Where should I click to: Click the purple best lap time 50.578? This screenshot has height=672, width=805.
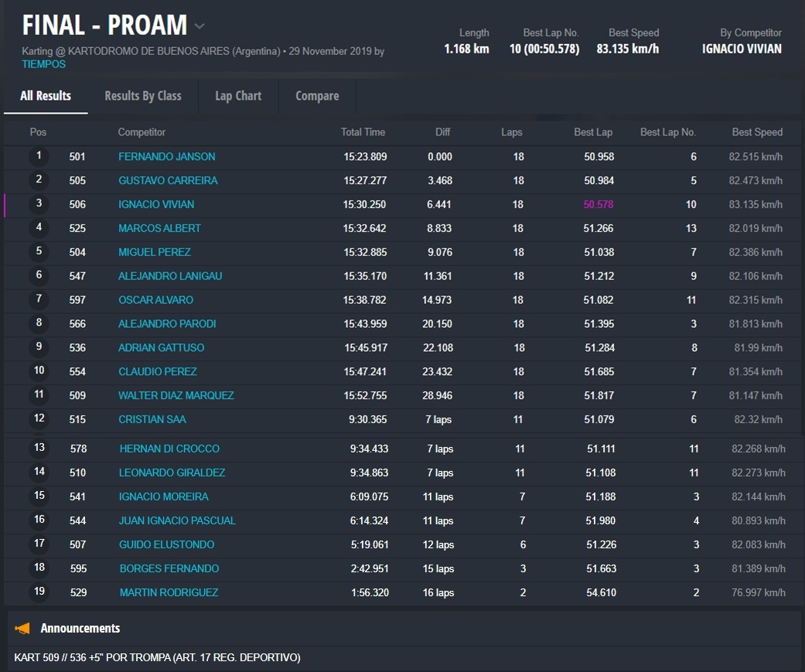pos(599,205)
